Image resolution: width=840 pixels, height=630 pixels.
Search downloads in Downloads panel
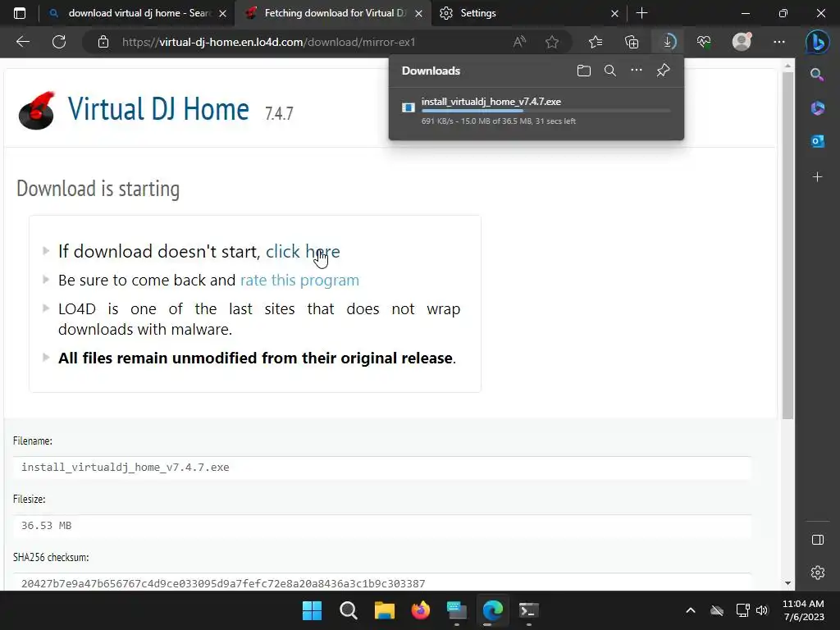pos(610,71)
